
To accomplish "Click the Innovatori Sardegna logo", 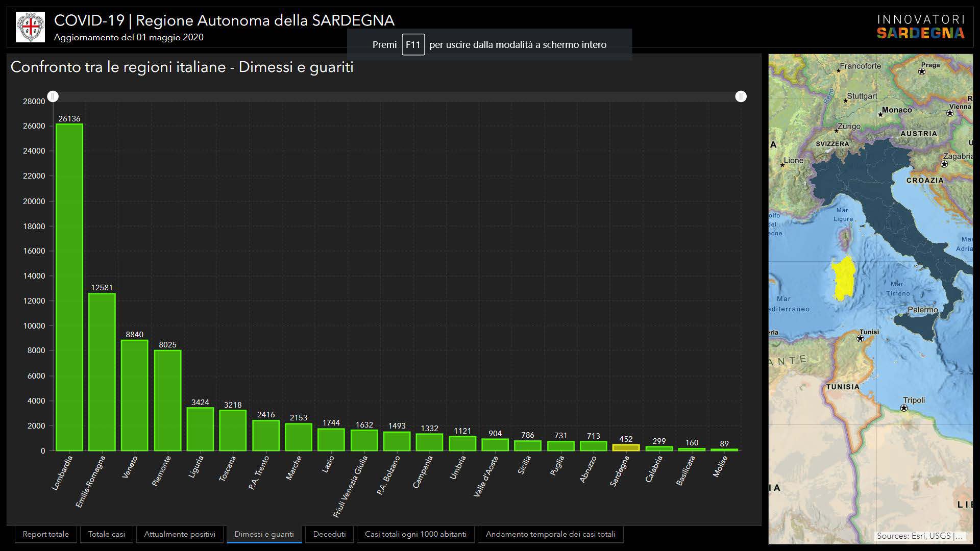I will [920, 27].
